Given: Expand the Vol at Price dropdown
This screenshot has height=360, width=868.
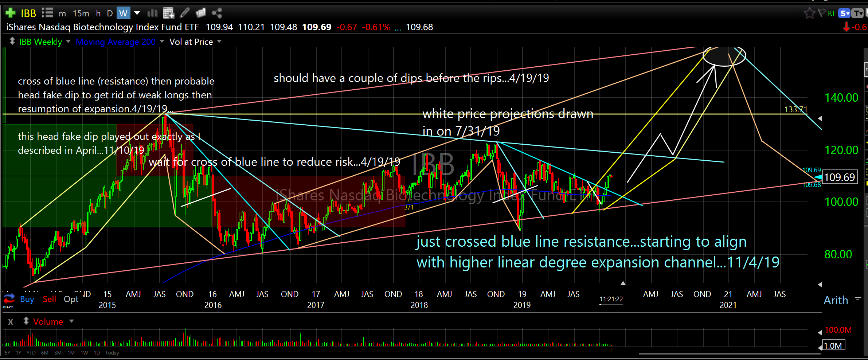Looking at the screenshot, I should [219, 42].
